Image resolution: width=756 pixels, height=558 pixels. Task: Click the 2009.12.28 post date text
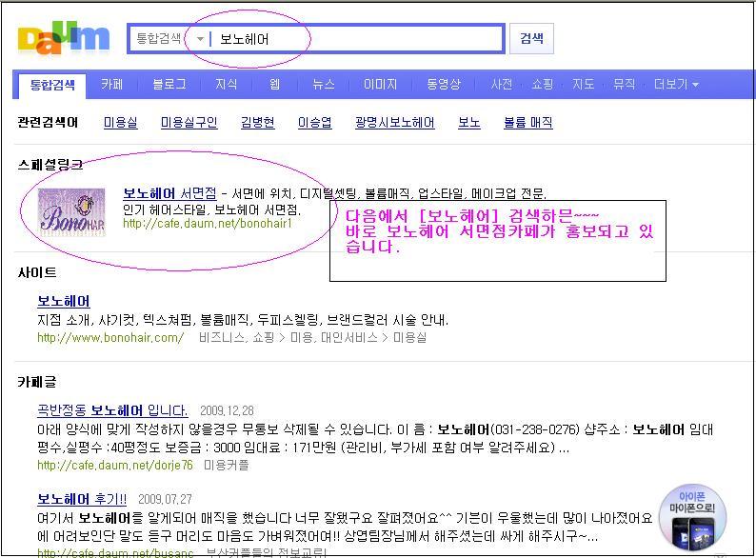click(227, 411)
